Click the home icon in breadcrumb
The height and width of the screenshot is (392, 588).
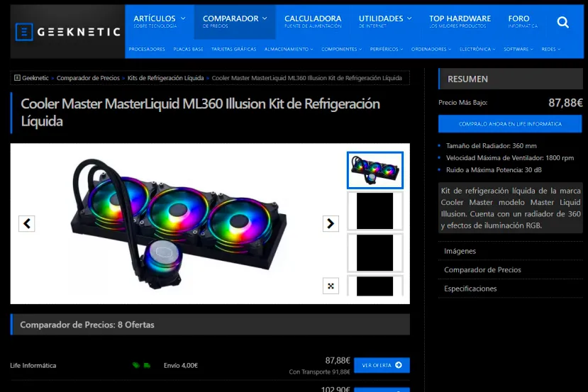(17, 78)
